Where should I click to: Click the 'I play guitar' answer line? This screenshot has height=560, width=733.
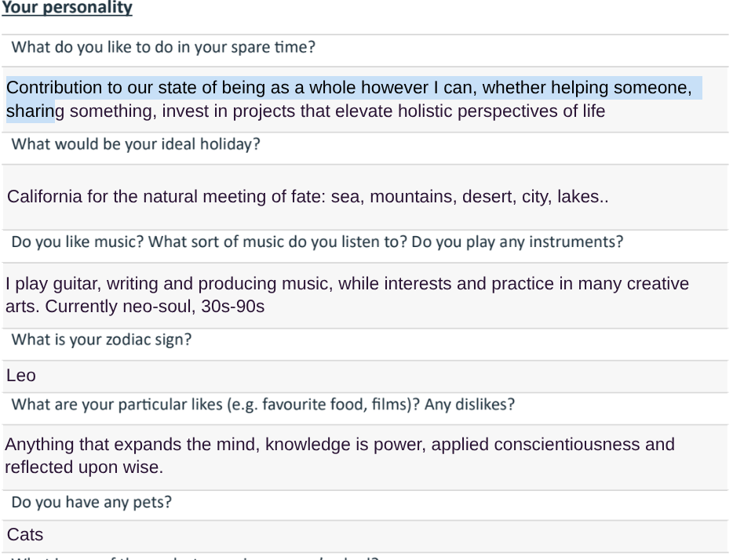55,284
